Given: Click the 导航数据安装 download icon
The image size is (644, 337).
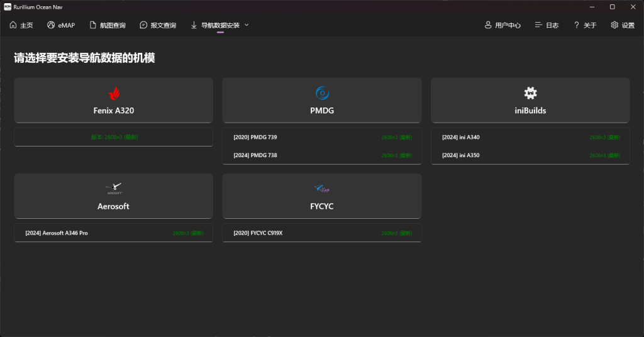Looking at the screenshot, I should [x=194, y=25].
